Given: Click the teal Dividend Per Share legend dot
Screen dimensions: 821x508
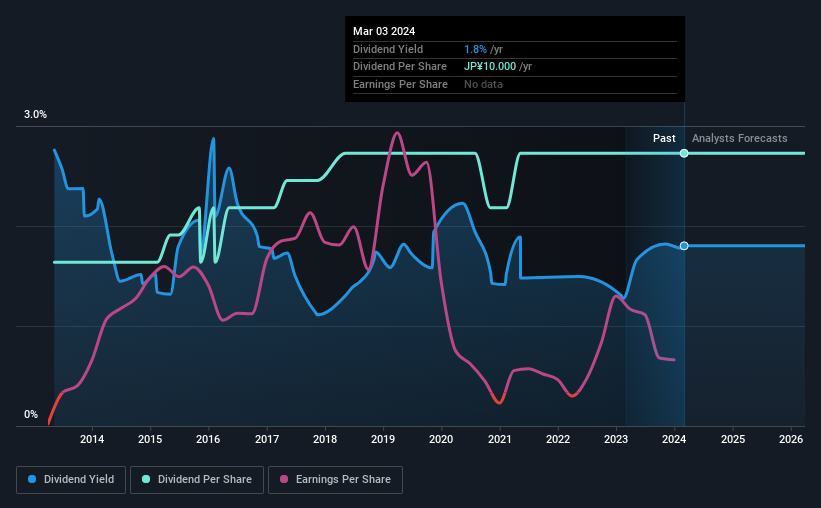Looking at the screenshot, I should tap(146, 479).
